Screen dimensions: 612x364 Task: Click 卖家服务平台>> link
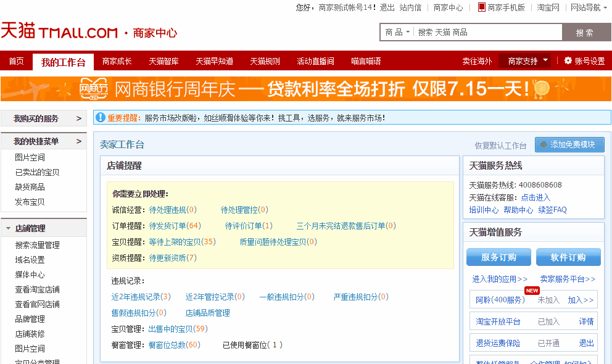(x=568, y=279)
